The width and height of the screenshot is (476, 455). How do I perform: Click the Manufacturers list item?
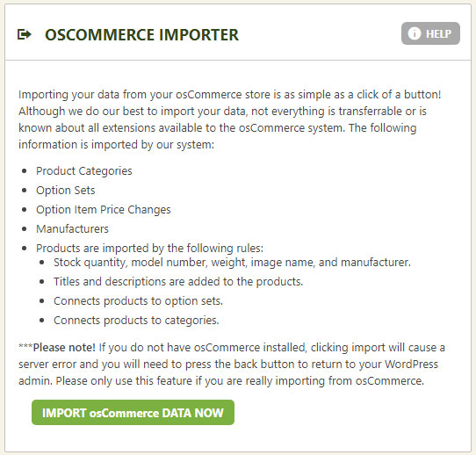pyautogui.click(x=72, y=229)
